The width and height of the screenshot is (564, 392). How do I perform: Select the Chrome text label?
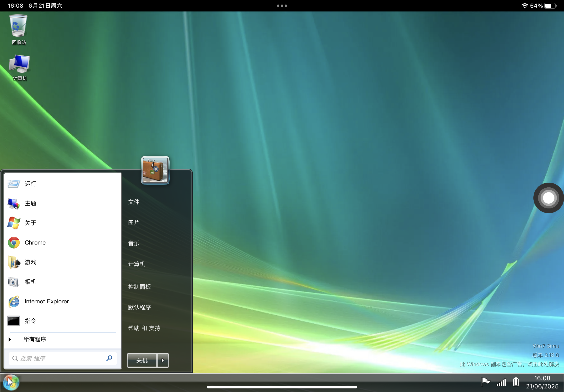click(x=35, y=242)
